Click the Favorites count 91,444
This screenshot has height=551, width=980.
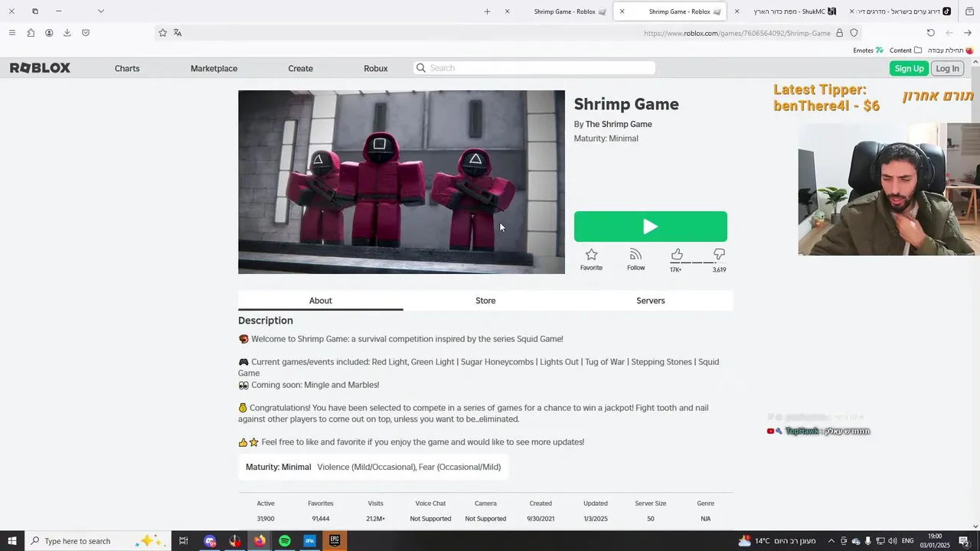(320, 519)
